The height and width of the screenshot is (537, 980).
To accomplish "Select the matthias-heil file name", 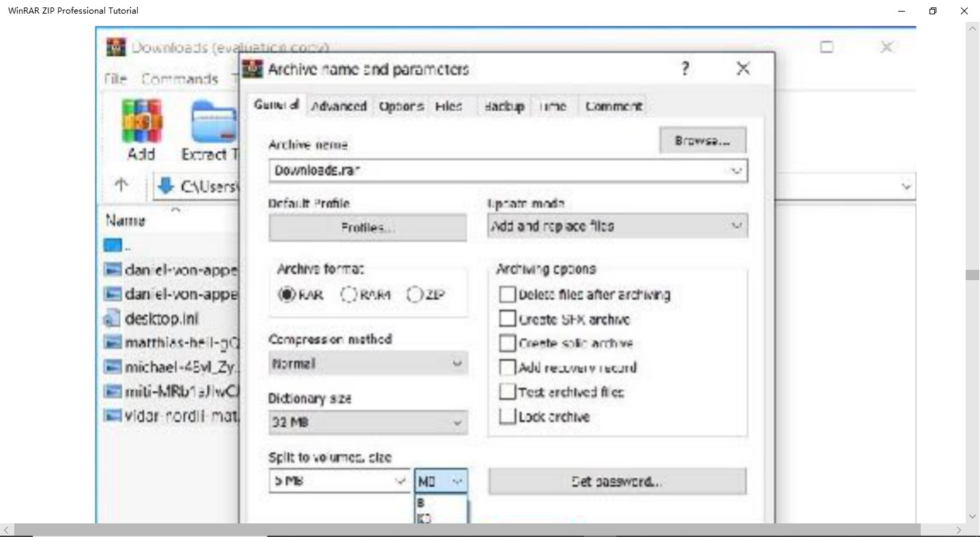I will pyautogui.click(x=181, y=342).
